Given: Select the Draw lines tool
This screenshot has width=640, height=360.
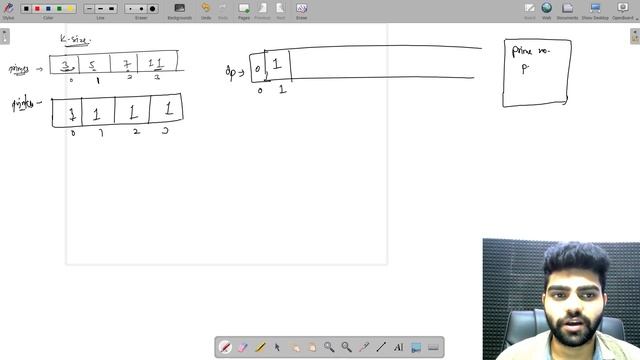Looking at the screenshot, I should pyautogui.click(x=381, y=347).
